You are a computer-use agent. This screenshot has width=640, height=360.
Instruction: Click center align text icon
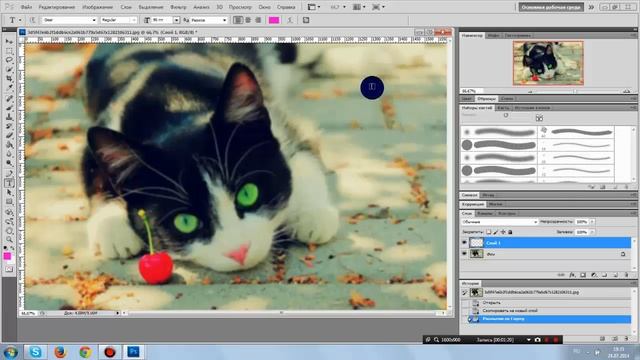248,20
